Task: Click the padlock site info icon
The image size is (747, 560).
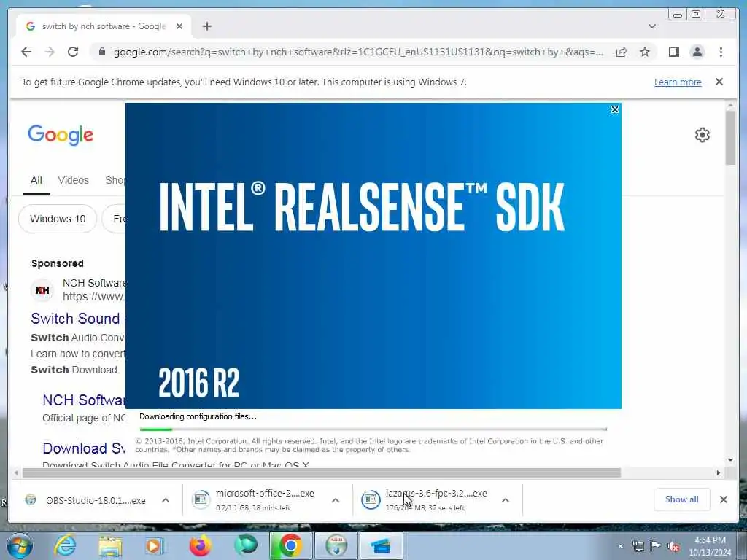Action: 101,52
